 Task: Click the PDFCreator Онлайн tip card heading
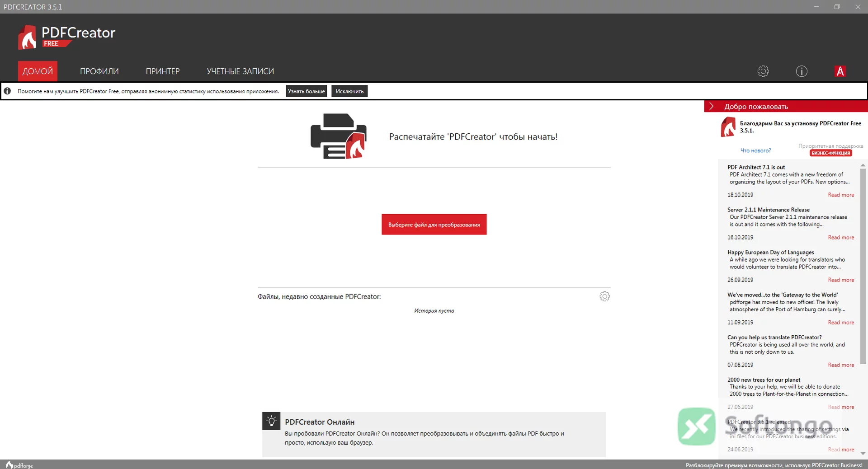[x=320, y=422]
